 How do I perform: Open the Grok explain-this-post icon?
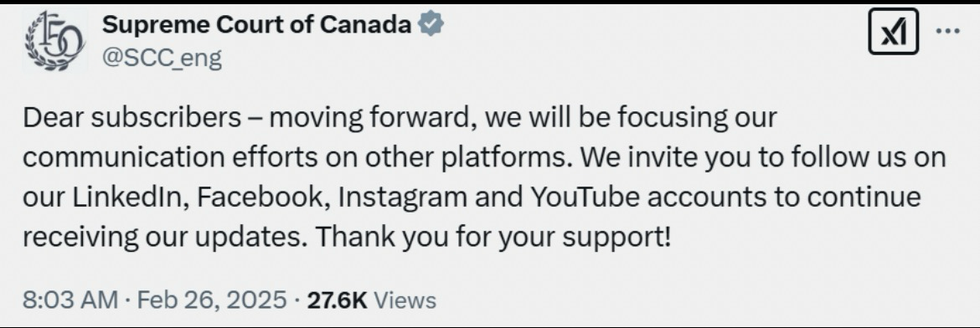point(893,31)
